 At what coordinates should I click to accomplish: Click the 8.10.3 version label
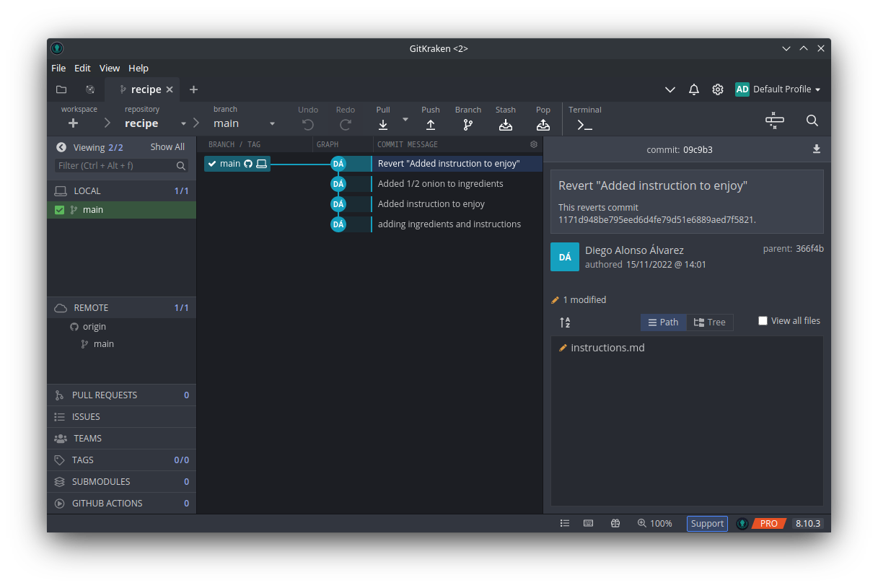tap(808, 524)
